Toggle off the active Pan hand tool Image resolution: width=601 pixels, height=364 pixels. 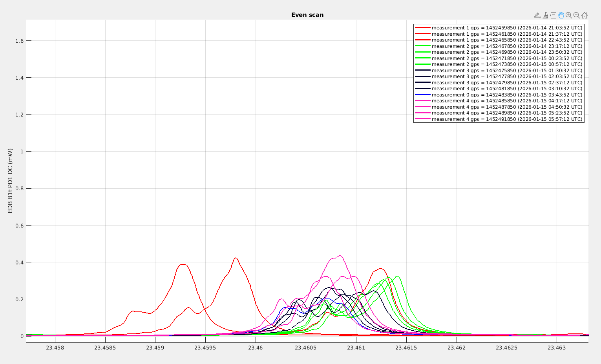coord(561,15)
